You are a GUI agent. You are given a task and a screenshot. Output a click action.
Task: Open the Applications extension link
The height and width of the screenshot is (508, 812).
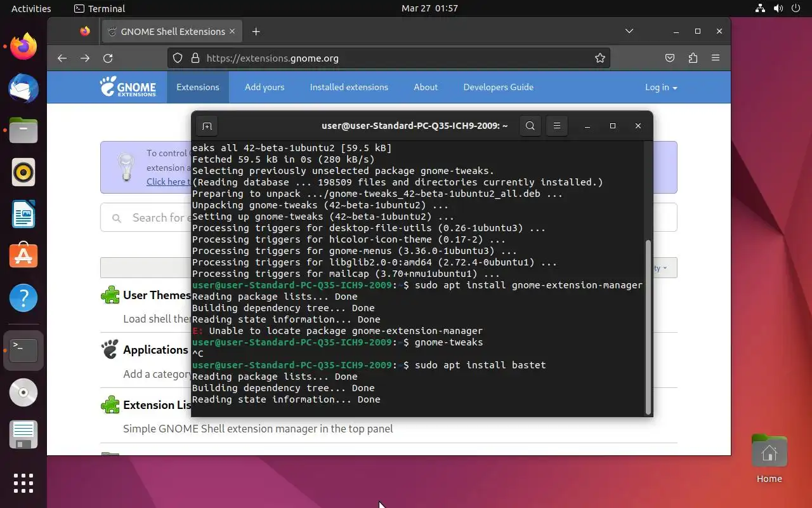pyautogui.click(x=155, y=350)
